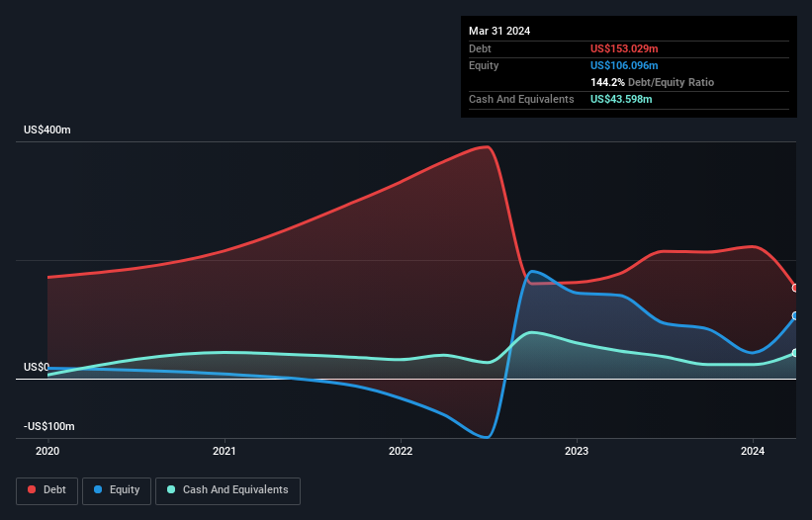Toggle the Equity legend series

(117, 490)
